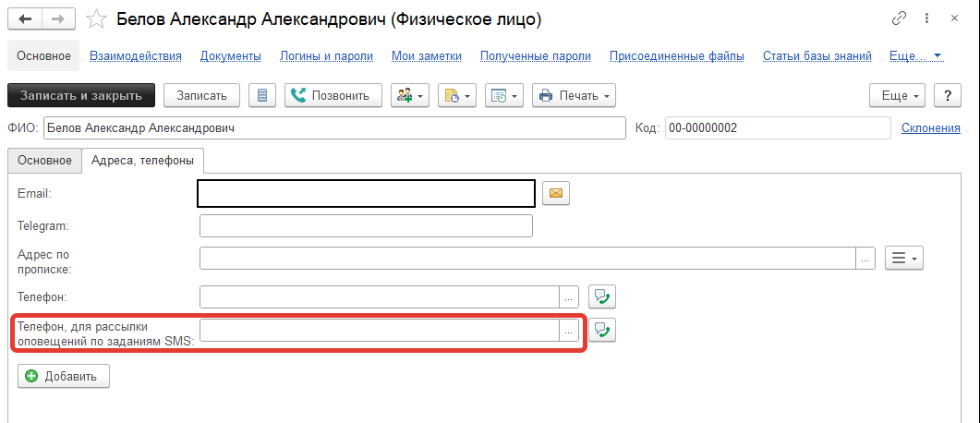This screenshot has width=980, height=423.
Task: Open Мои заметки section
Action: pyautogui.click(x=427, y=56)
